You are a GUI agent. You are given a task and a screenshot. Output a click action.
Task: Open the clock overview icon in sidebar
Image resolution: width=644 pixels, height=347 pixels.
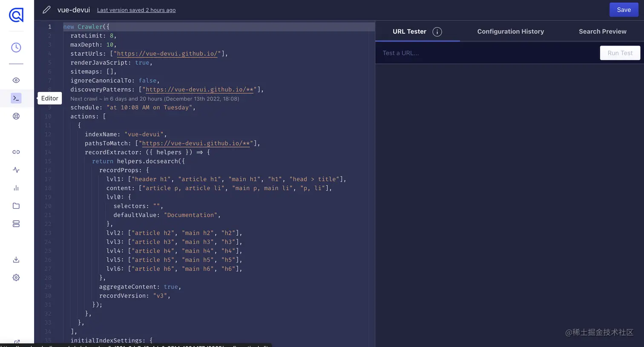click(16, 47)
